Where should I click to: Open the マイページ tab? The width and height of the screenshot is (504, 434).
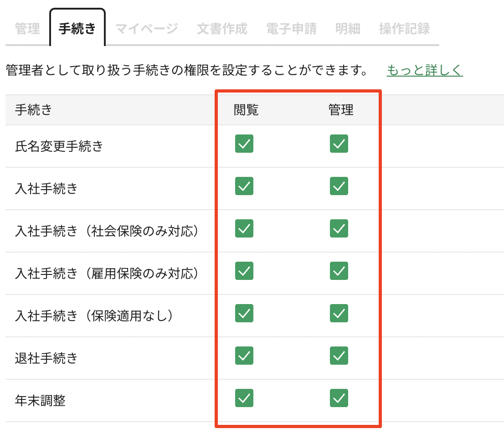pyautogui.click(x=147, y=29)
